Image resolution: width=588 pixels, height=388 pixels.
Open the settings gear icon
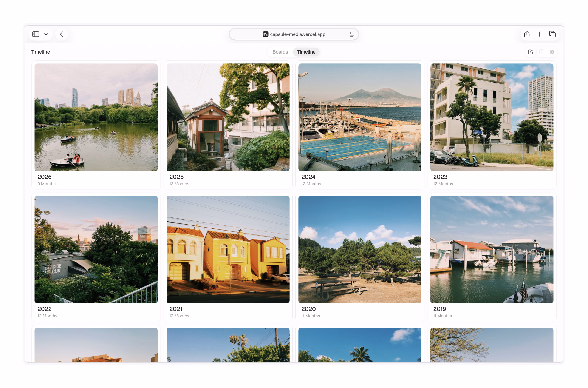551,52
